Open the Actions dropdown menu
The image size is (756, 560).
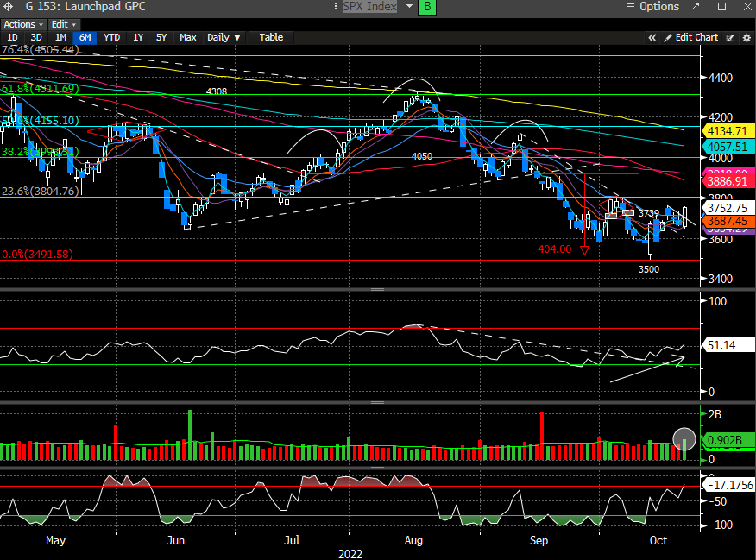22,24
